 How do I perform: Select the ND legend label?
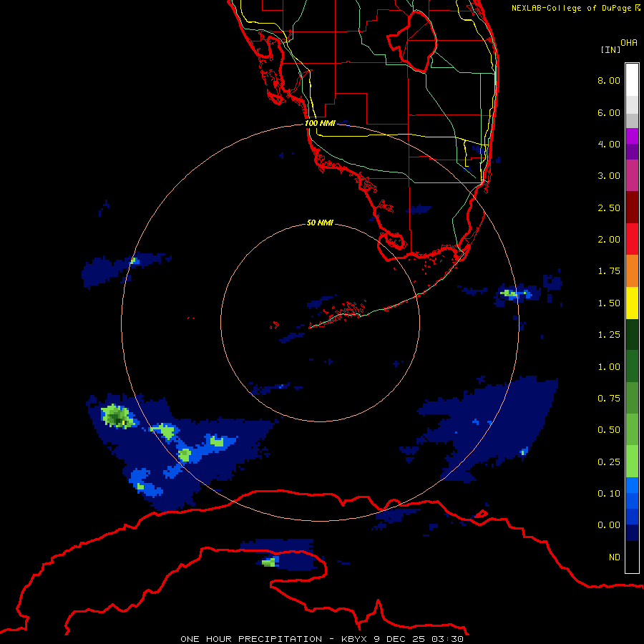pos(615,557)
